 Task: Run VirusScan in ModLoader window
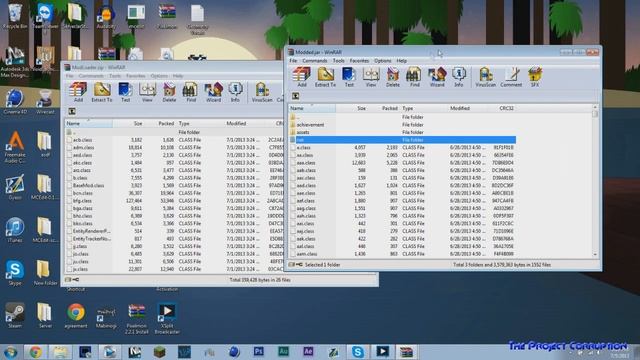tap(262, 92)
